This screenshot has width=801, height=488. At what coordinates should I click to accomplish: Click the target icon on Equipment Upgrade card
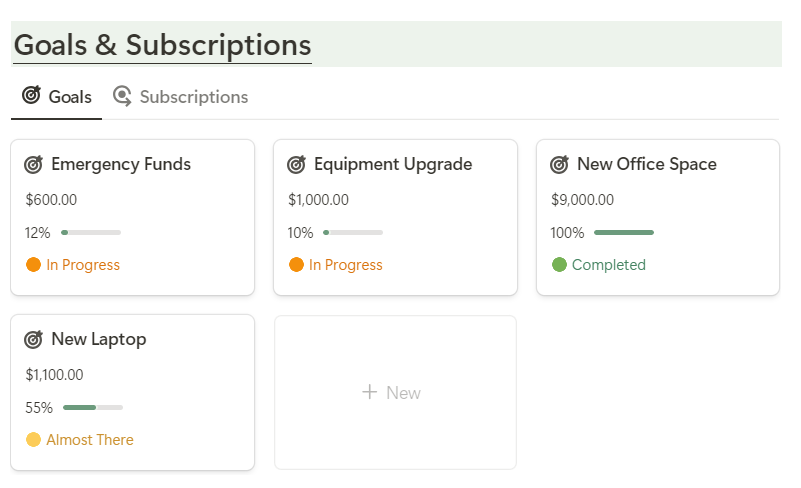pyautogui.click(x=296, y=165)
